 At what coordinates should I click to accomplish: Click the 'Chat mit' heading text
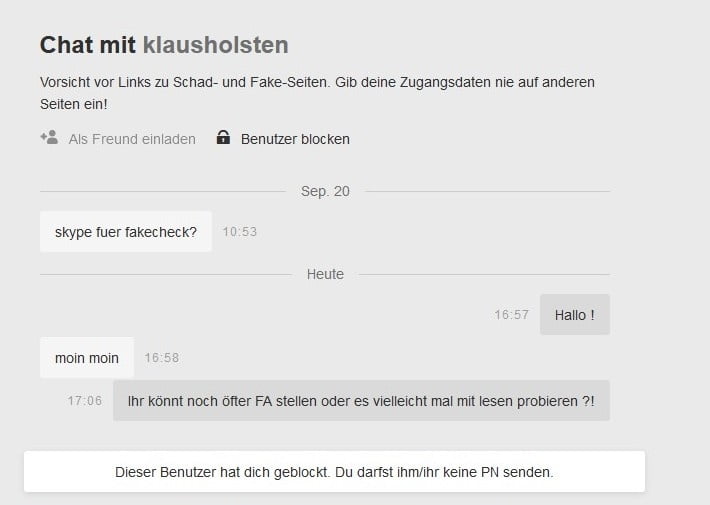[88, 45]
